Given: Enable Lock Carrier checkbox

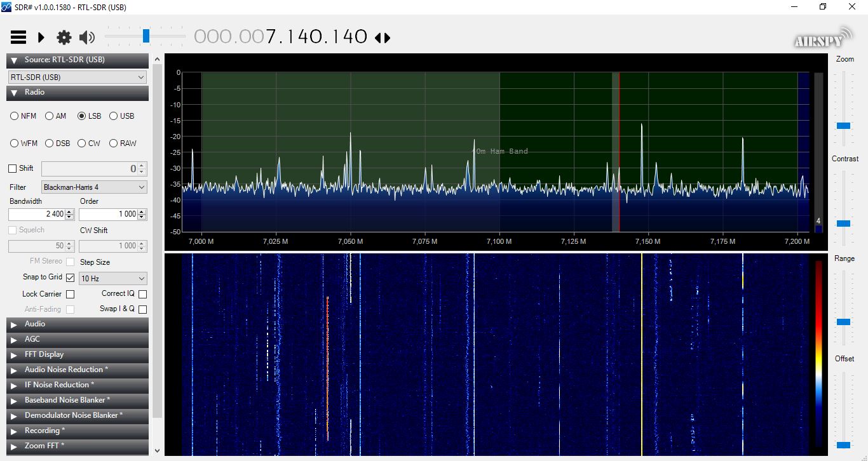Looking at the screenshot, I should tap(70, 294).
